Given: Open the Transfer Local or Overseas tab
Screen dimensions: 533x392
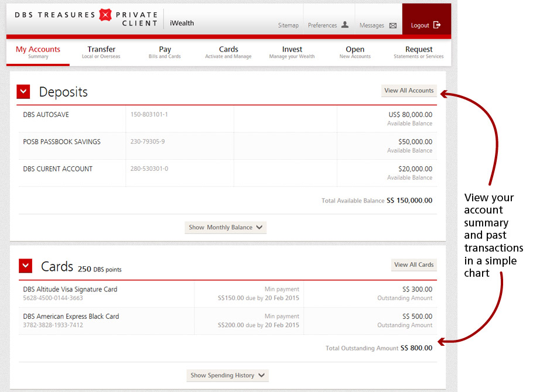Looking at the screenshot, I should (x=101, y=52).
